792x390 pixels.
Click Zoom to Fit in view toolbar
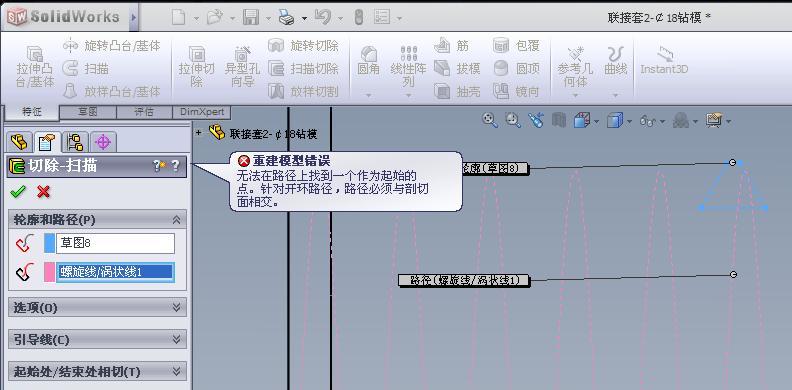489,120
